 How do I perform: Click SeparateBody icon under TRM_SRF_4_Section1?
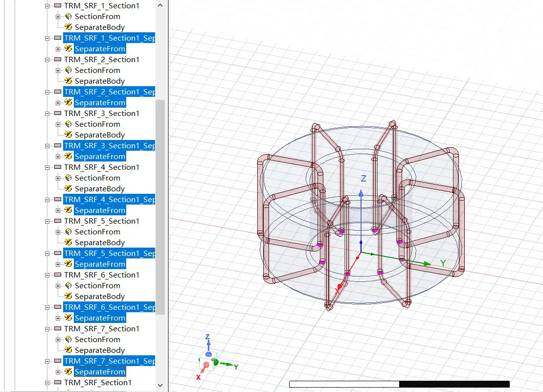68,188
